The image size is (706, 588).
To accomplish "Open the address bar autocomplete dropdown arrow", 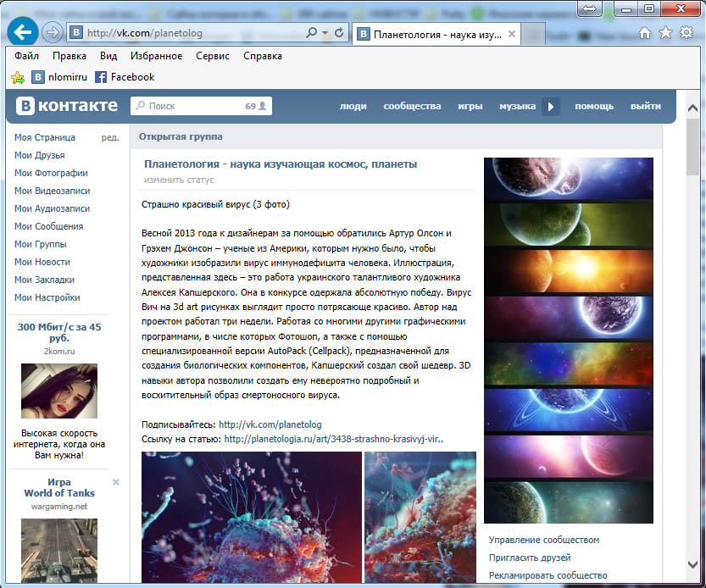I will (325, 33).
